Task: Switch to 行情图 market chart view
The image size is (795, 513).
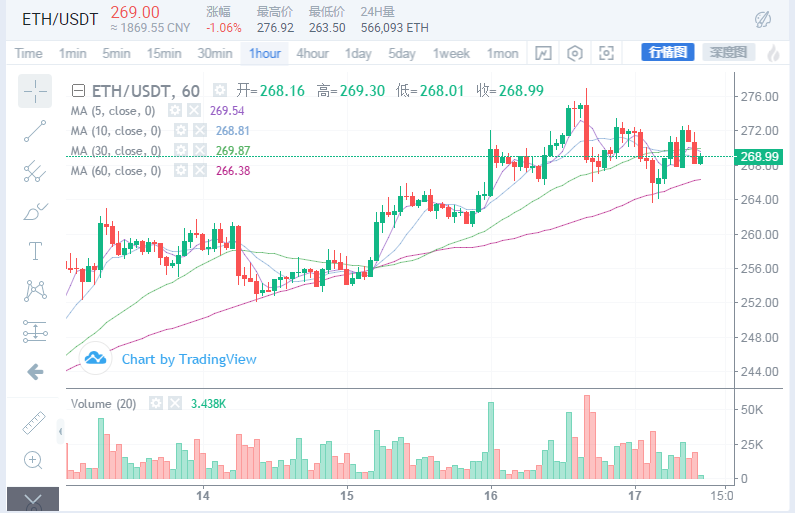Action: click(x=668, y=52)
